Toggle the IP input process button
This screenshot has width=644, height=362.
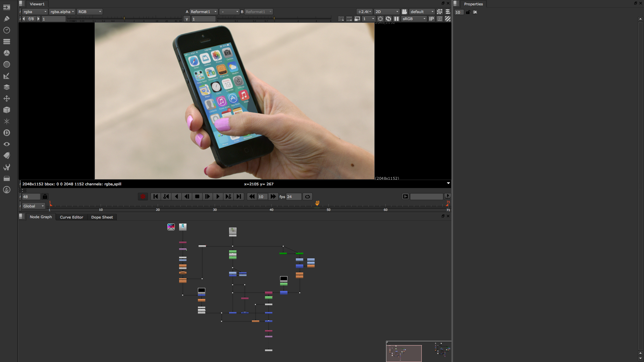coord(431,19)
